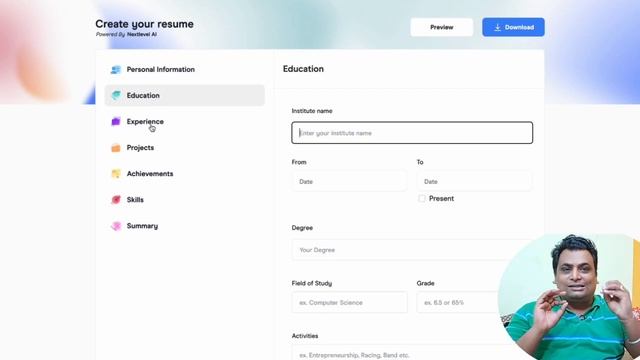Go to the Achievements section
Screen dimensions: 640x360
(184, 174)
